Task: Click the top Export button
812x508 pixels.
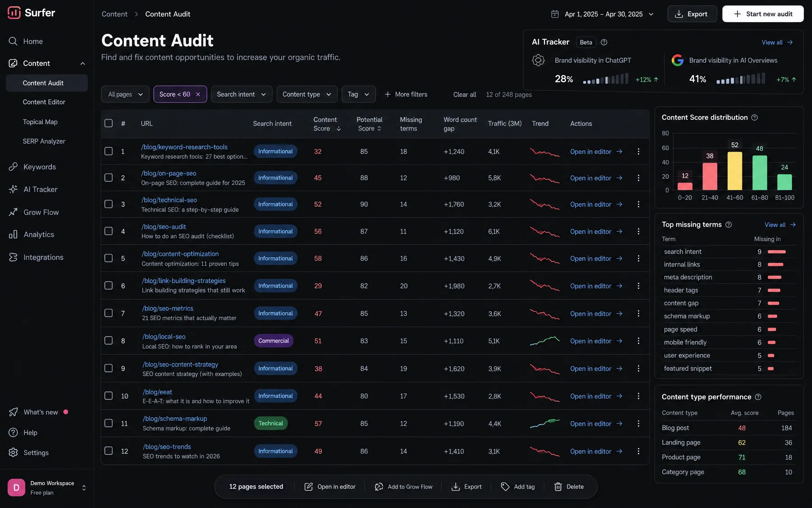Action: coord(692,14)
